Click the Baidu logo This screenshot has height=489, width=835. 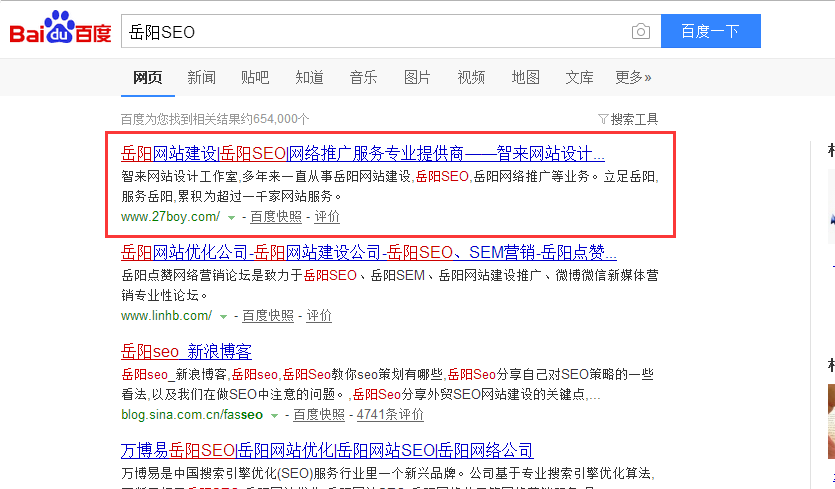click(x=60, y=28)
